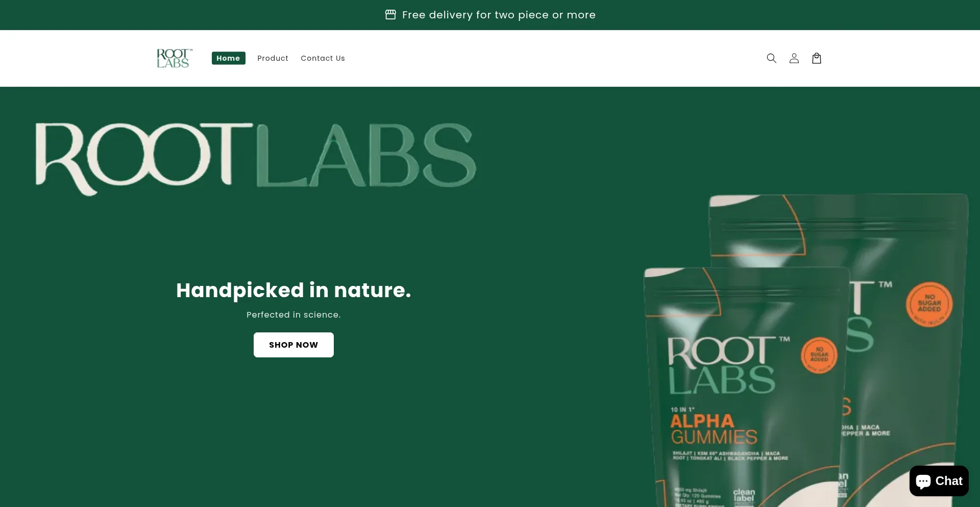Click the orange No Sugar Added badge on front pouch
The width and height of the screenshot is (980, 507).
coord(819,355)
